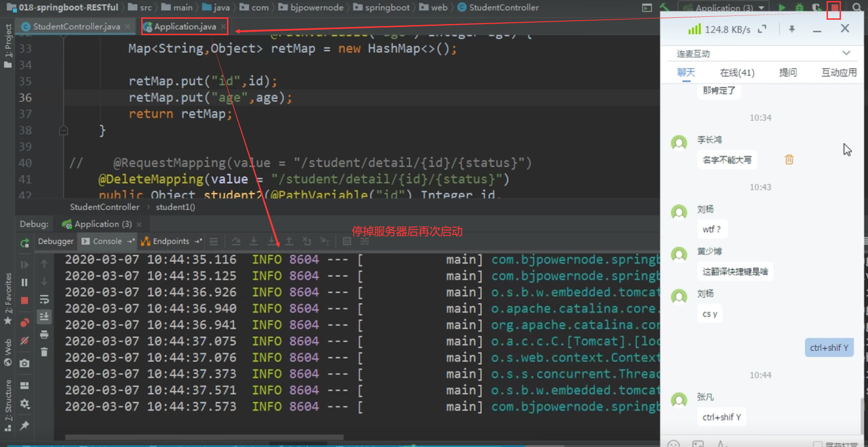
Task: Rerun Application in the debug panel
Action: 25,243
